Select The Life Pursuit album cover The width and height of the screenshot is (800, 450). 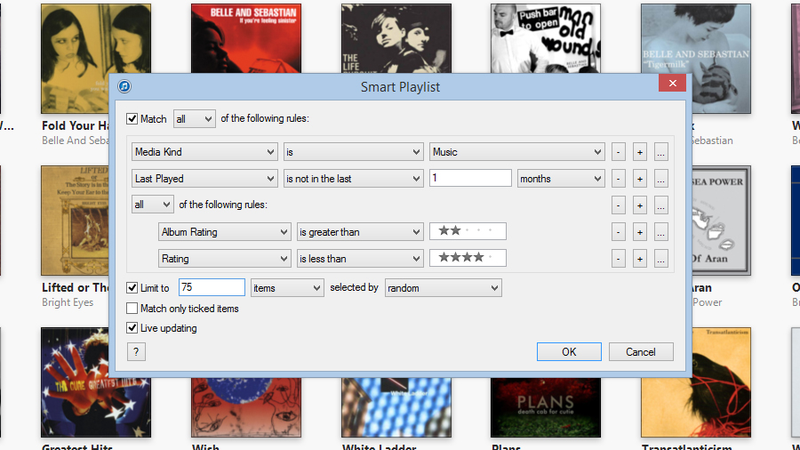coord(396,38)
